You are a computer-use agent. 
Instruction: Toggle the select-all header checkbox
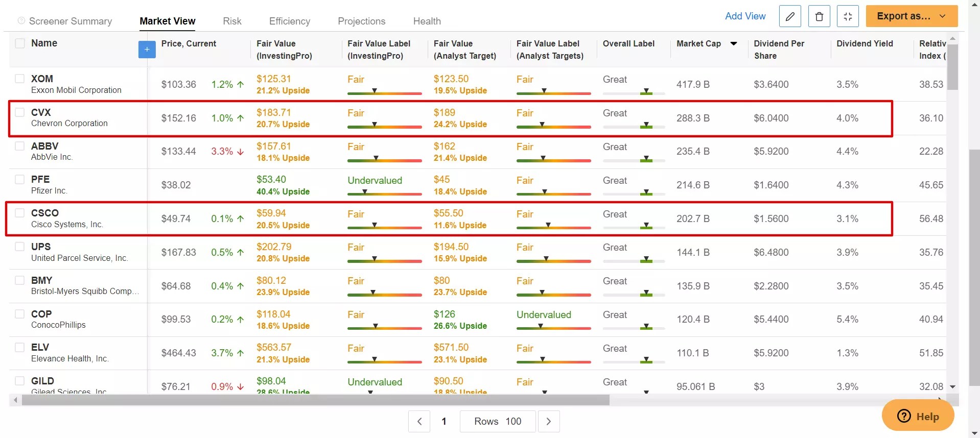20,43
